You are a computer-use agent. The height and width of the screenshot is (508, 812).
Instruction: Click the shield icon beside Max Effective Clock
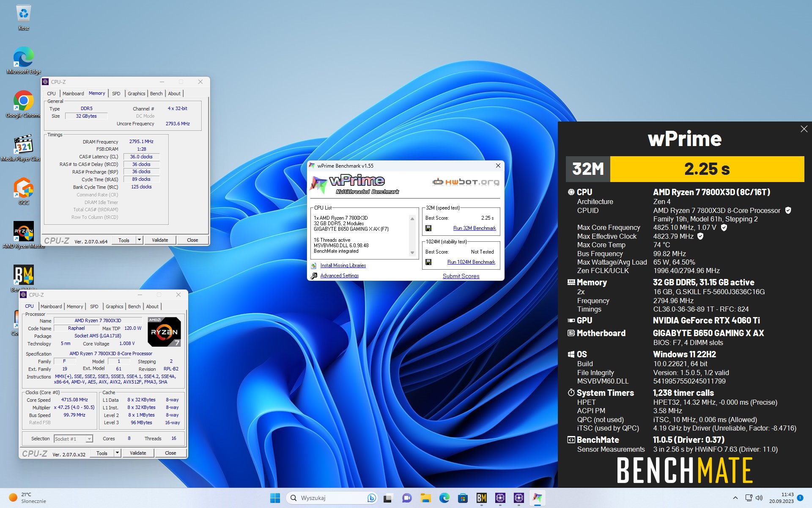(700, 236)
